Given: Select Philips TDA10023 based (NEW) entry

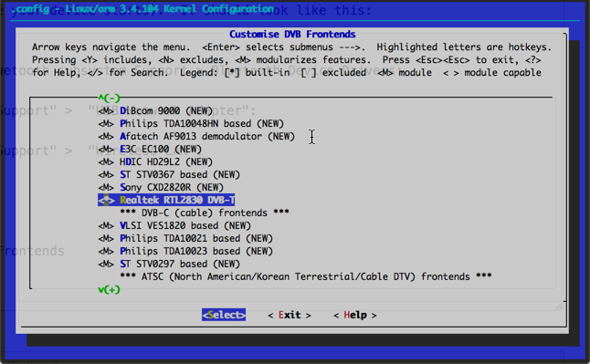Looking at the screenshot, I should point(196,251).
